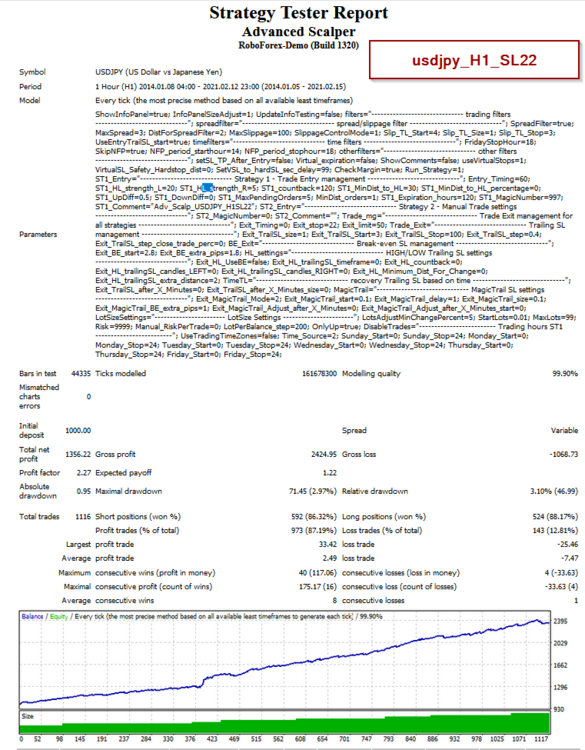Screen dimensions: 585x750
Task: Click consecutive wins value '40 (117.06)'
Action: tap(318, 573)
